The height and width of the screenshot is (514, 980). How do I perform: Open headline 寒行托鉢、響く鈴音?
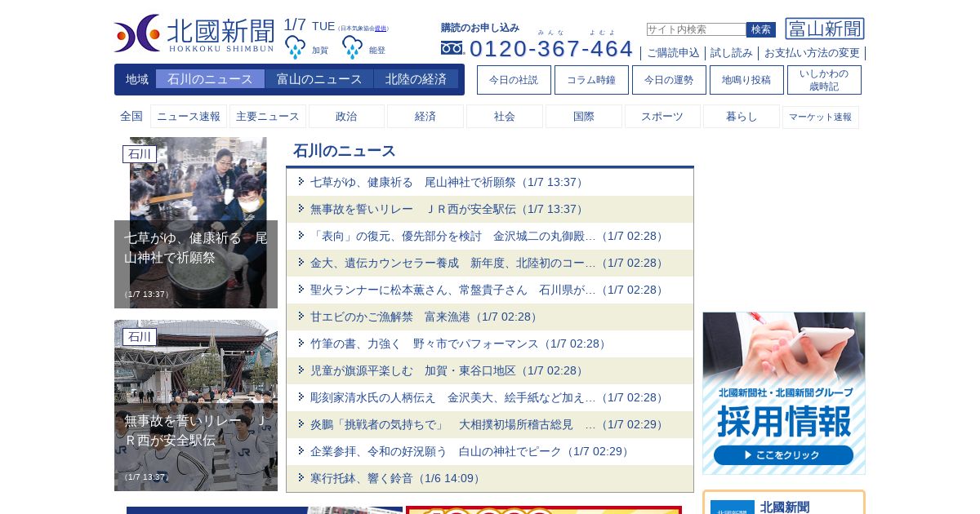click(x=395, y=478)
